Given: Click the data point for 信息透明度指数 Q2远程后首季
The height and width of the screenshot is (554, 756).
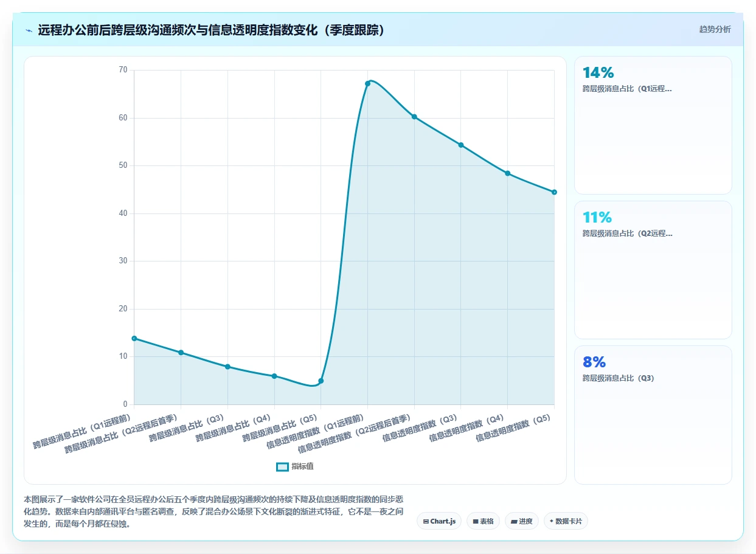Looking at the screenshot, I should click(x=414, y=117).
